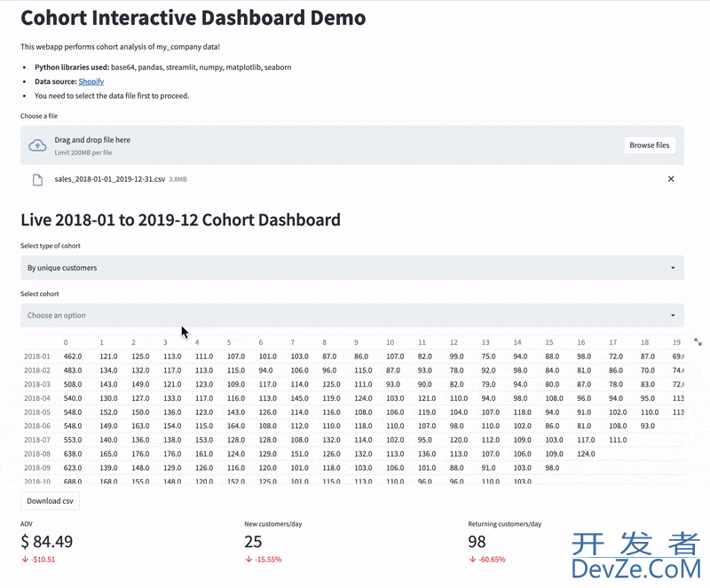Click cell 553.0 in row 2018-07
This screenshot has width=710, height=588.
[x=73, y=440]
